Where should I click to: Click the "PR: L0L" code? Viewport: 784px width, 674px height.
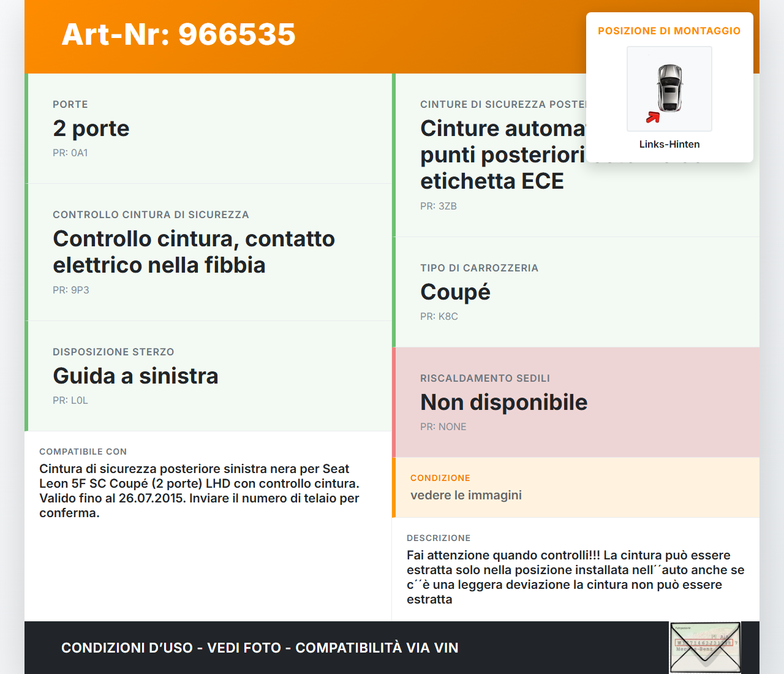70,400
